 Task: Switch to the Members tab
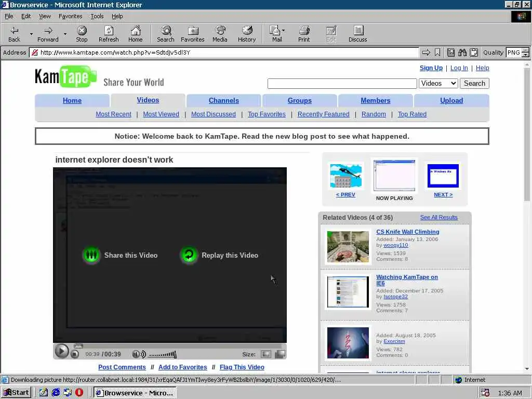click(x=375, y=100)
